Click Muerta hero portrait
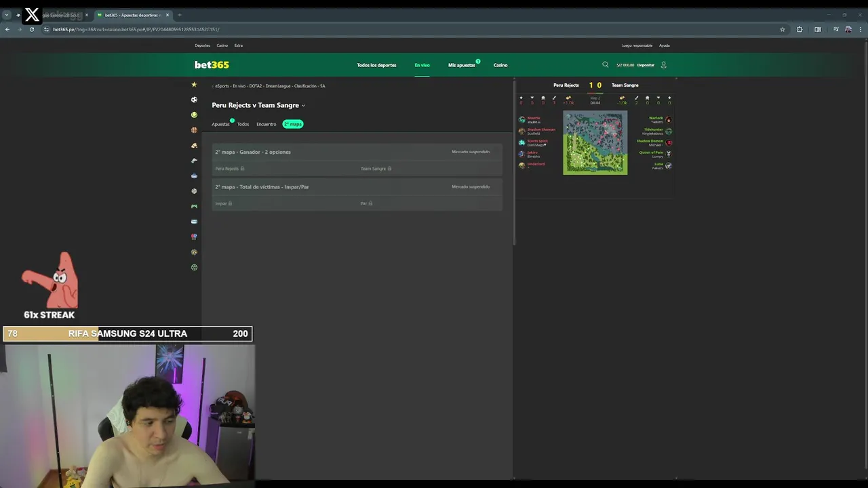Image resolution: width=868 pixels, height=488 pixels. [521, 119]
